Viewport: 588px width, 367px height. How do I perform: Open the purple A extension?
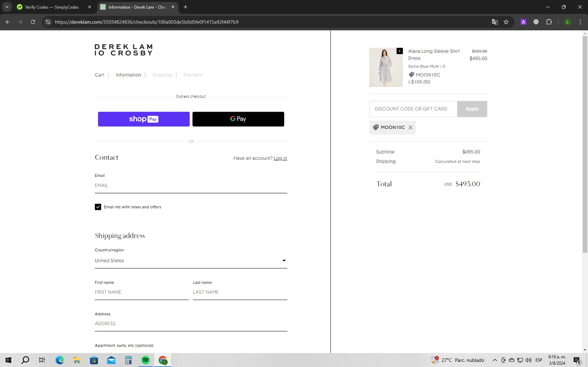point(523,22)
